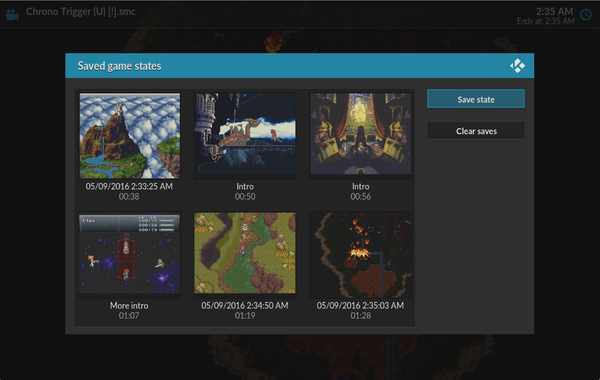
Task: Open the More intro save state thumbnail
Action: click(129, 254)
